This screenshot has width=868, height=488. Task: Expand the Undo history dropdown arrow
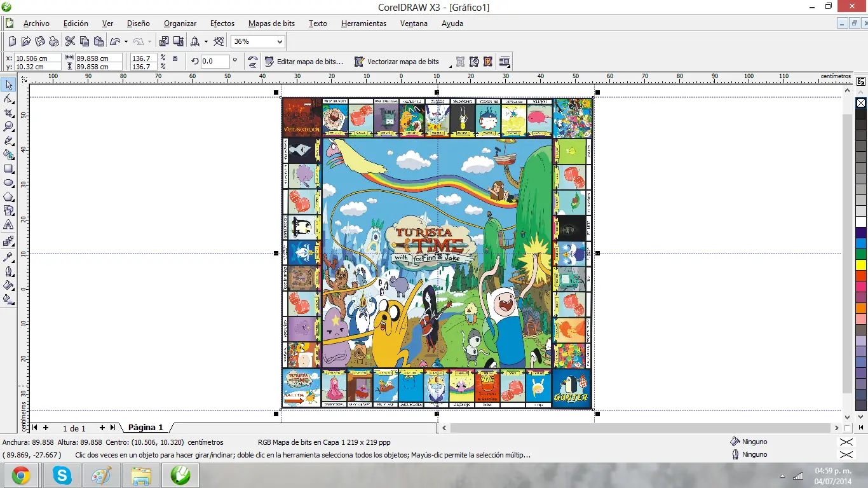(126, 42)
